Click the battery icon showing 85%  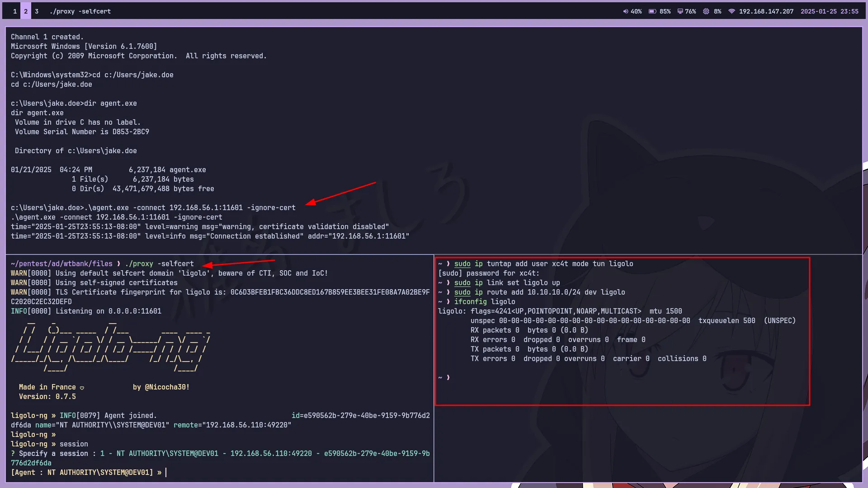tap(652, 11)
